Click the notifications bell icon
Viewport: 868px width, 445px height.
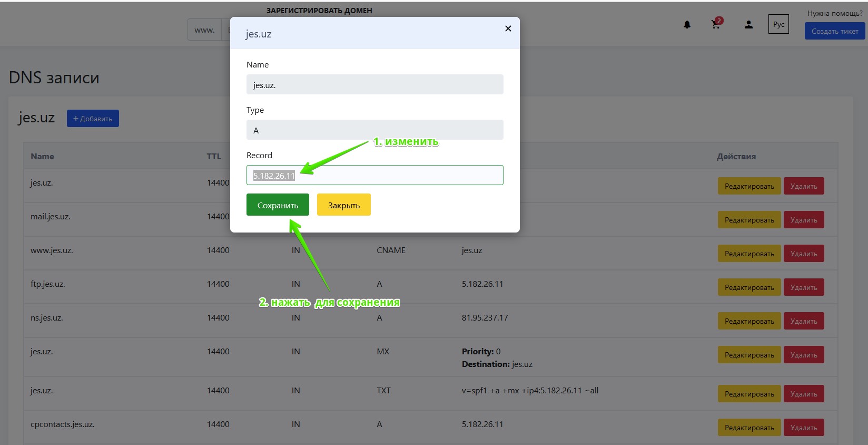pos(687,25)
